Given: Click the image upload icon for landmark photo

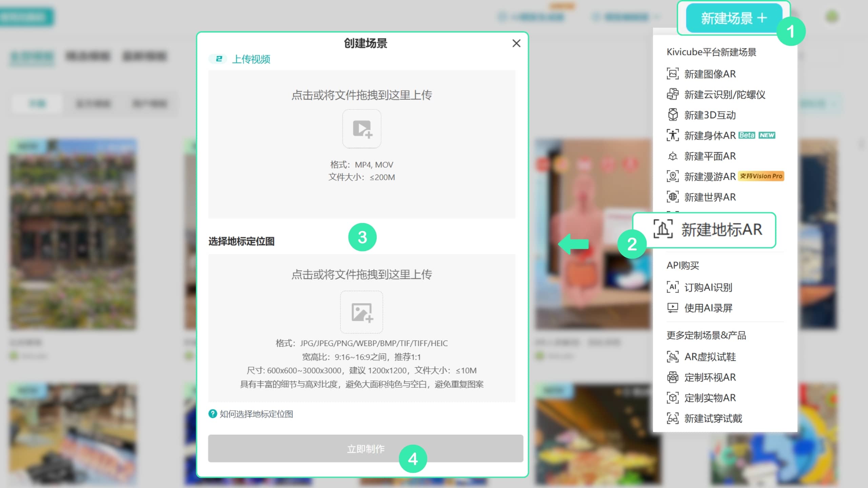Looking at the screenshot, I should 362,312.
